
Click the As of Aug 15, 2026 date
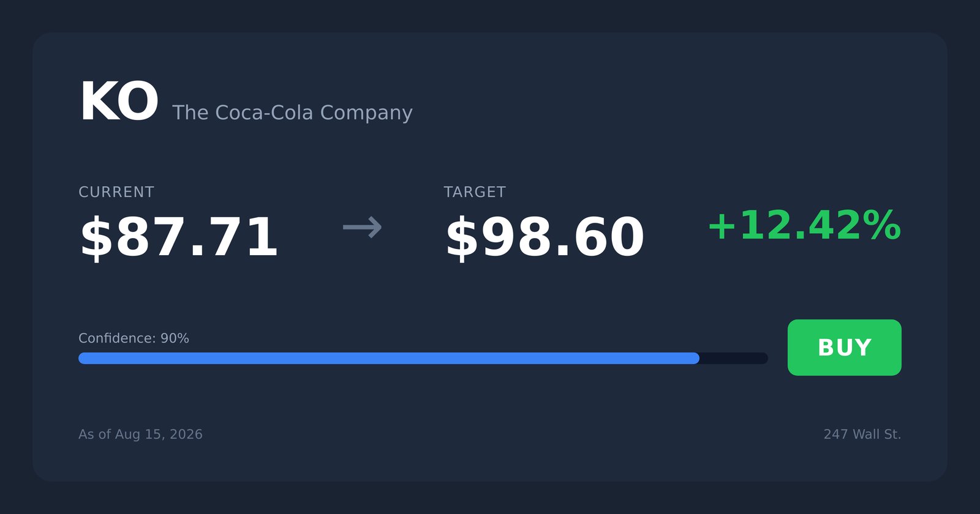[x=140, y=434]
